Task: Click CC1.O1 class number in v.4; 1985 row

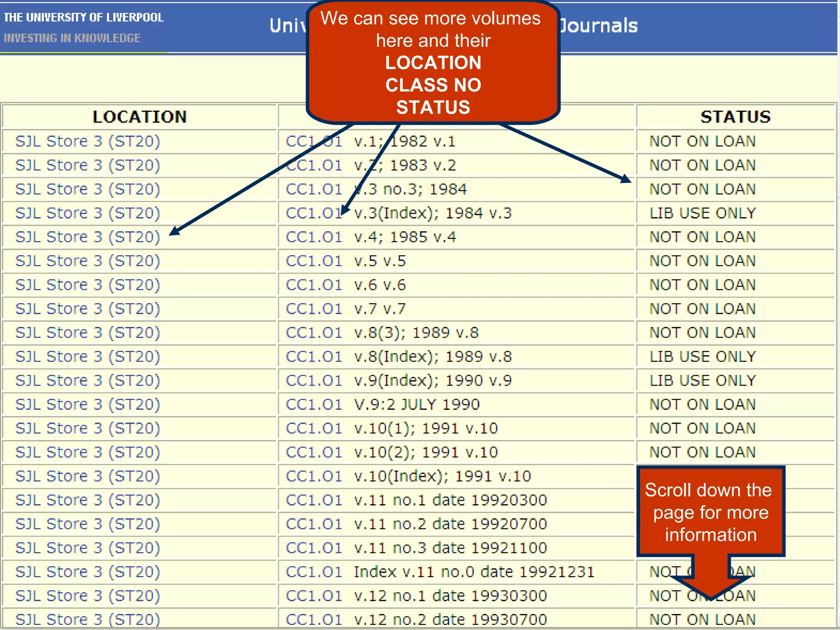Action: pos(314,237)
